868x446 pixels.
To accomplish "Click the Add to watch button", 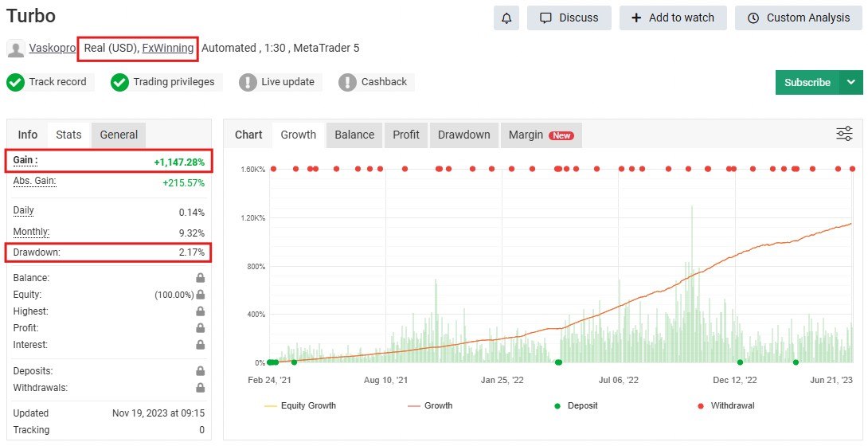I will pos(673,18).
